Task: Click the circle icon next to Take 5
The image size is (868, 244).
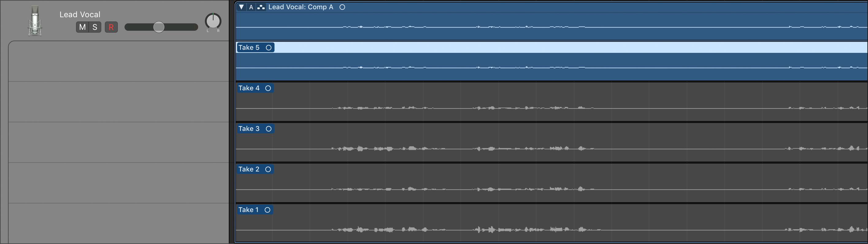Action: pyautogui.click(x=269, y=48)
